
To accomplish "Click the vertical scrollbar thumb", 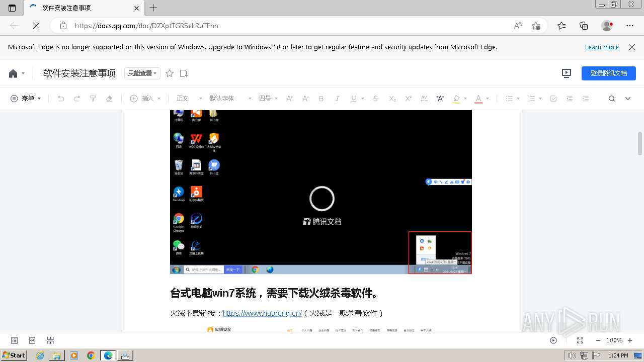I will pos(640,145).
